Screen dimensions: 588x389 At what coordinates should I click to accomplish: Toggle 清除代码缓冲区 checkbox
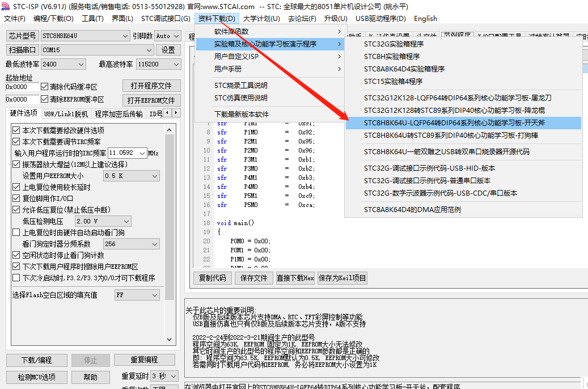pos(44,87)
